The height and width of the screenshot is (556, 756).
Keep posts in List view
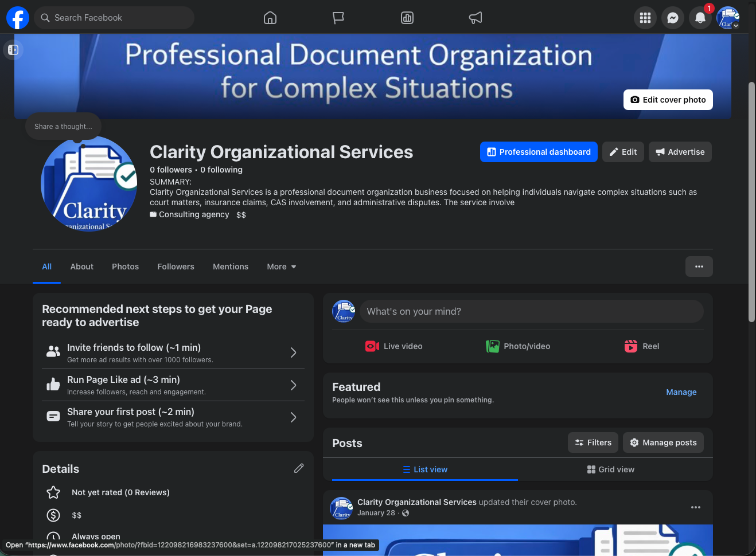(x=425, y=469)
